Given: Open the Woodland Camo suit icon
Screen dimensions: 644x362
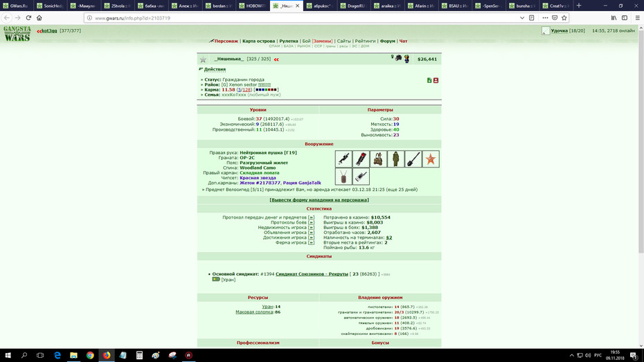Looking at the screenshot, I should (395, 159).
